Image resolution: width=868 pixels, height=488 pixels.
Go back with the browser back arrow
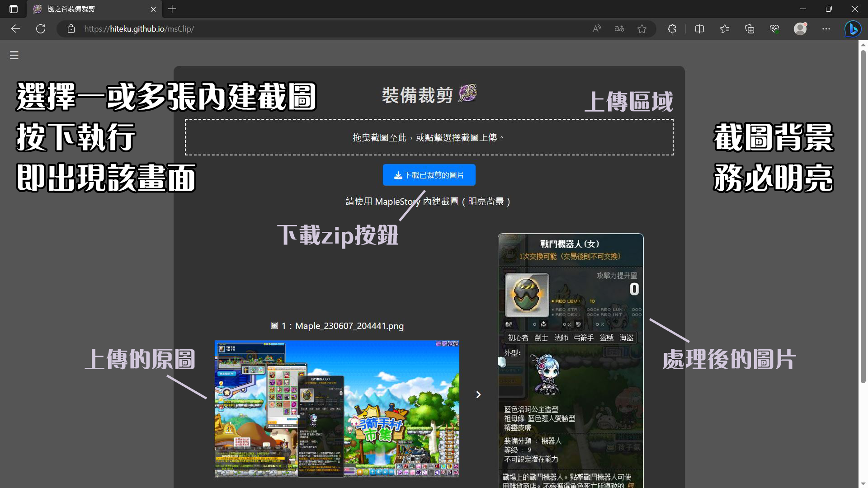point(16,29)
